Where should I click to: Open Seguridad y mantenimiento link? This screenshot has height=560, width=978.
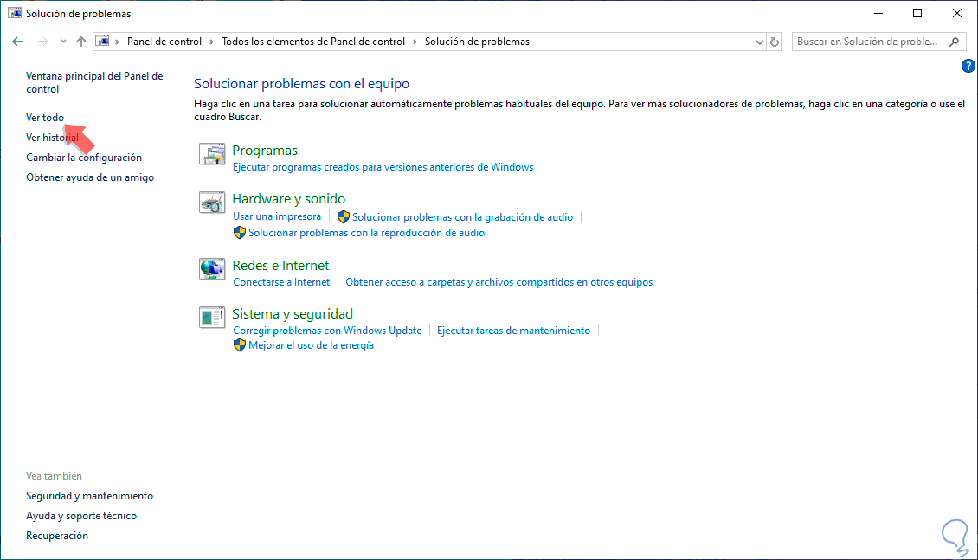pyautogui.click(x=89, y=496)
